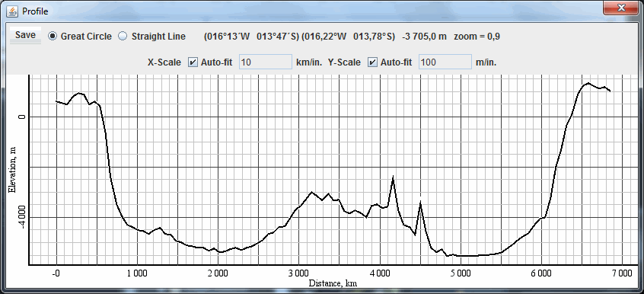Toggle the X-Scale Auto-fit checkbox

[x=193, y=62]
